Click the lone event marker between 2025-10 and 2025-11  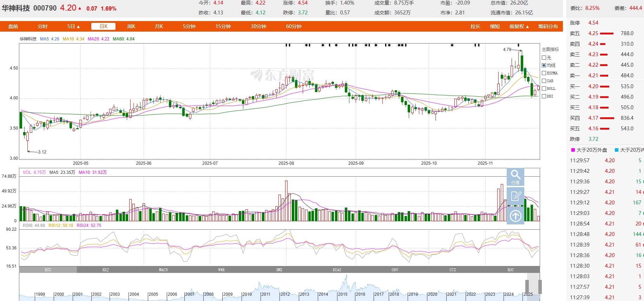point(452,45)
